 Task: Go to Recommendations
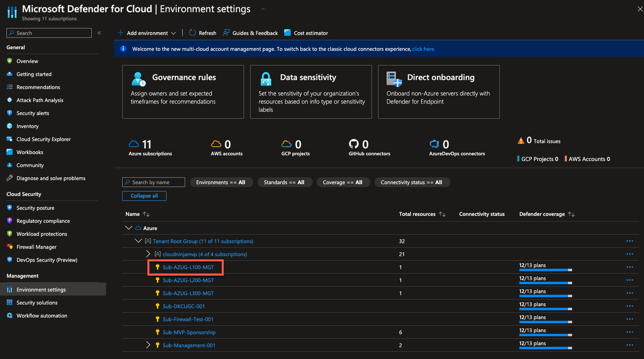(38, 87)
